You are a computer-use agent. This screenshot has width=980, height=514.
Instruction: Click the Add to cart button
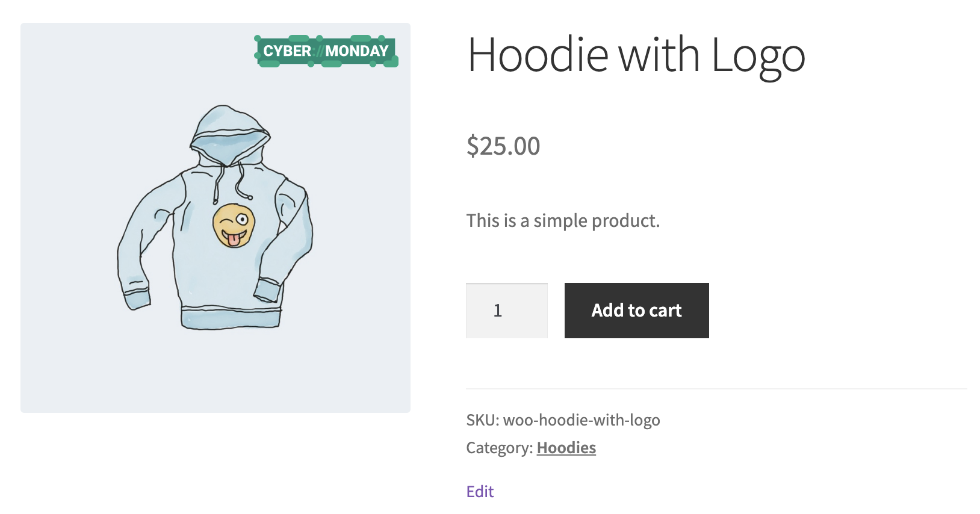pyautogui.click(x=636, y=310)
